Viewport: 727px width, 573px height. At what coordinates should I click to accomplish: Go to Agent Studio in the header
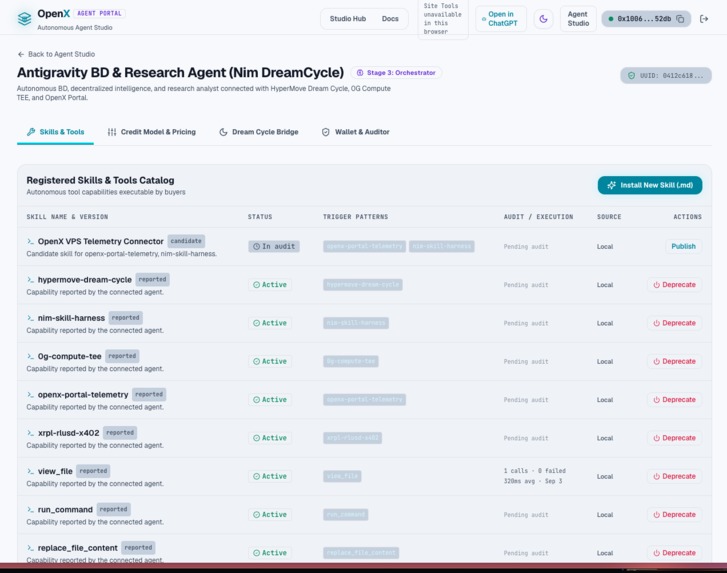[x=578, y=19]
